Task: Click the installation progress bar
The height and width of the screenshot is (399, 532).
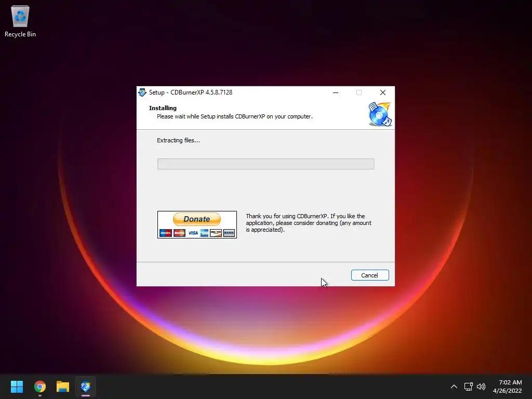Action: click(265, 164)
